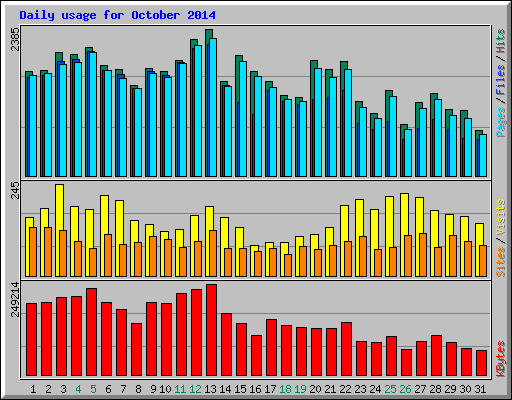Viewport: 512px width, 400px height.
Task: Click the 245 axis value label
Action: click(x=15, y=190)
